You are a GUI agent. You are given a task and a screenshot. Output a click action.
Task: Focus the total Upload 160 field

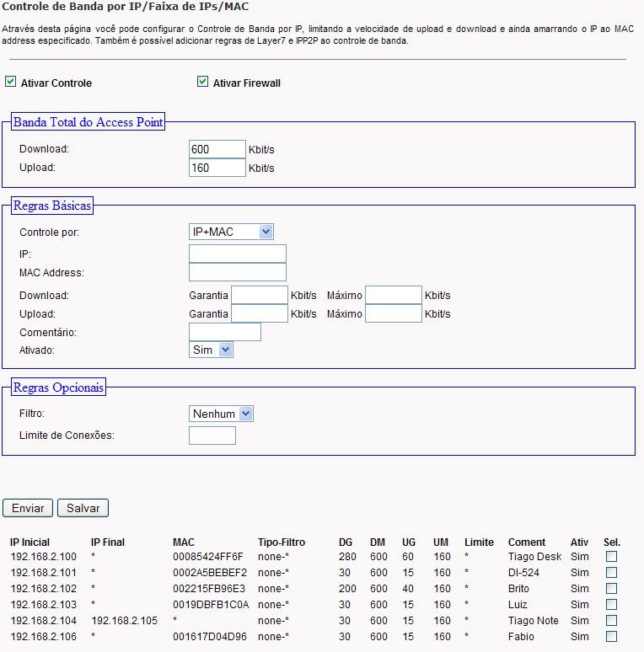click(x=217, y=168)
